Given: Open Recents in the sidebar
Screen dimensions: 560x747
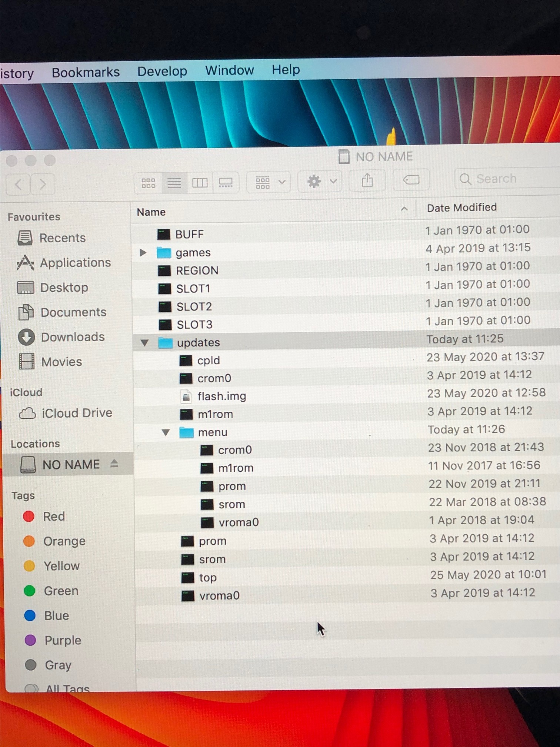Looking at the screenshot, I should 51,238.
